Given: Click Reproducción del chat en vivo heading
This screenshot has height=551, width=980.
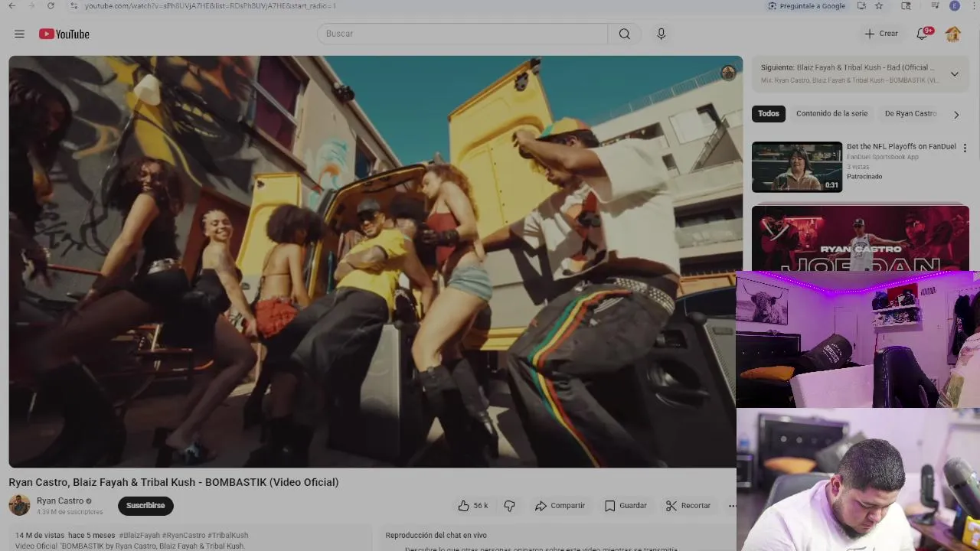Looking at the screenshot, I should 436,535.
